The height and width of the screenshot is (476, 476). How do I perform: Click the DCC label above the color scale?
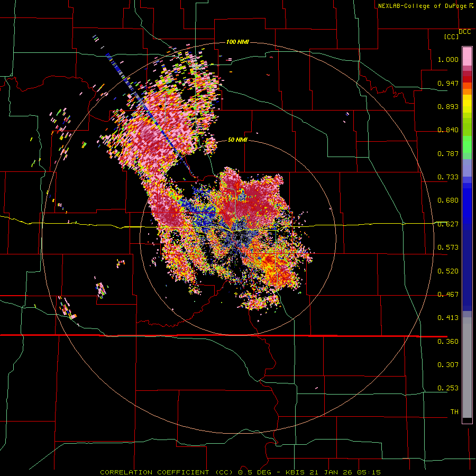[x=465, y=32]
